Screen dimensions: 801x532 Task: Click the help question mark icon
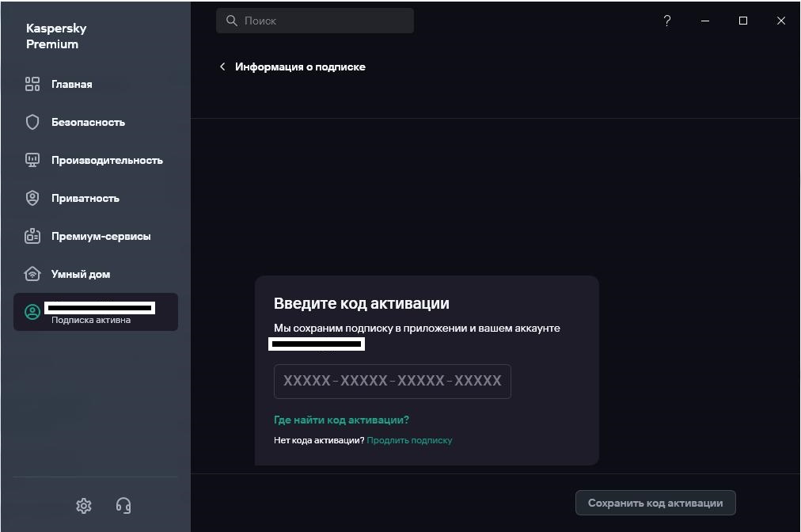coord(667,21)
